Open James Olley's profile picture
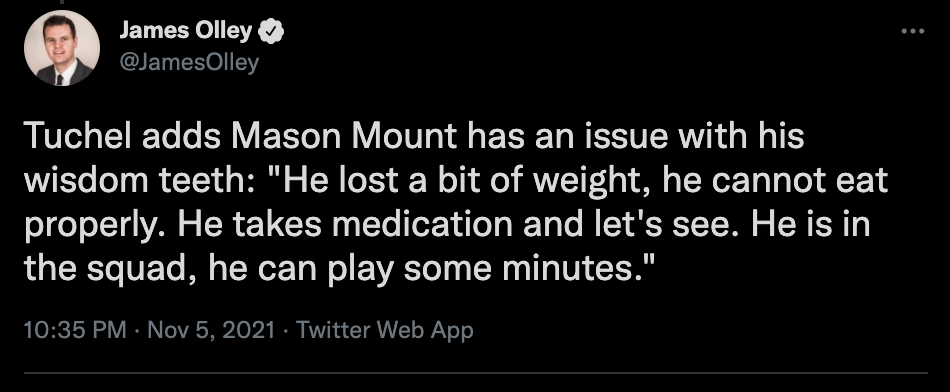The image size is (950, 392). 62,48
